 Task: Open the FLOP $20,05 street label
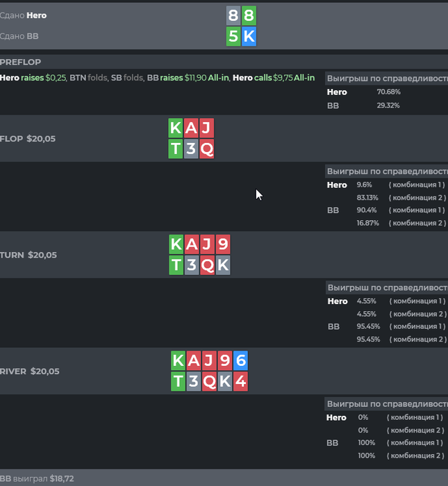click(28, 139)
